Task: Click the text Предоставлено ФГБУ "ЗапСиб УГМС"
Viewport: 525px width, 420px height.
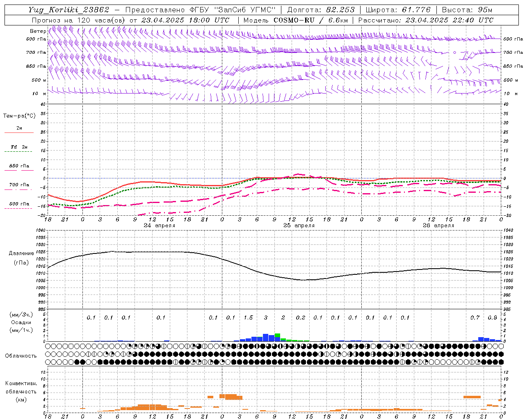Action: [x=200, y=10]
